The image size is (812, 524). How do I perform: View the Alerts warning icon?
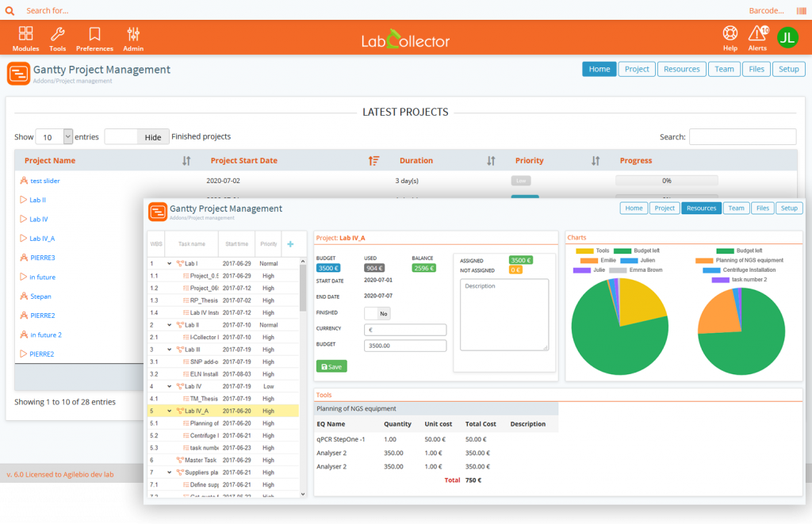tap(757, 33)
